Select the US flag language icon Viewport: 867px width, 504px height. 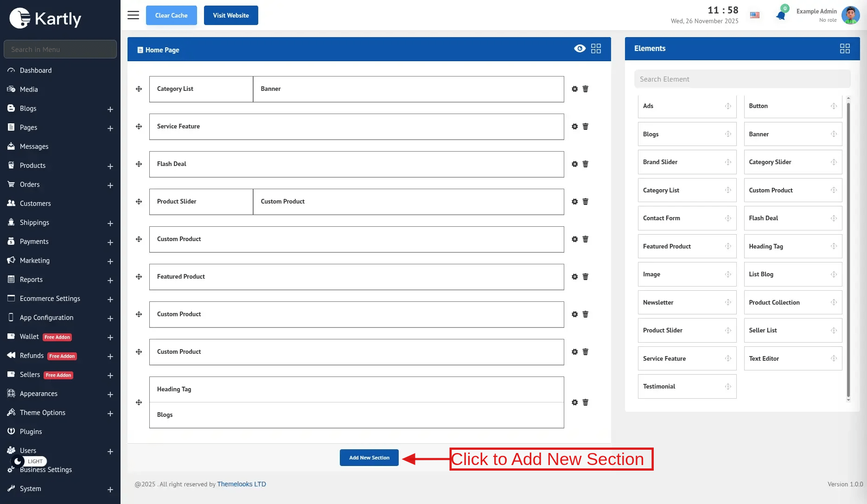[755, 15]
